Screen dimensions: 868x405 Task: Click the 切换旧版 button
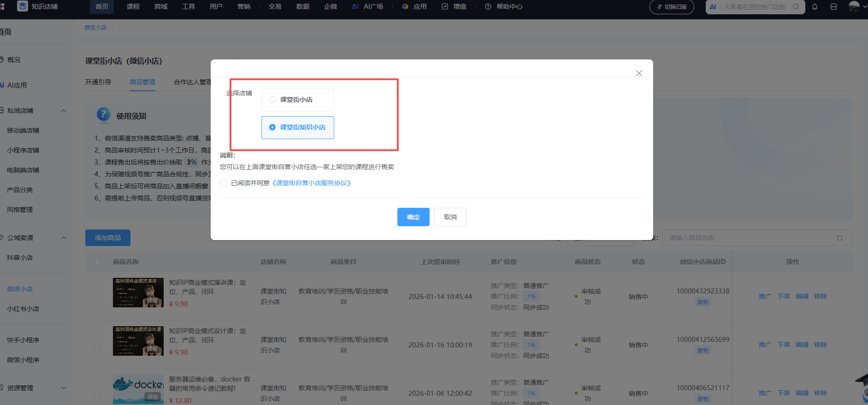click(672, 7)
